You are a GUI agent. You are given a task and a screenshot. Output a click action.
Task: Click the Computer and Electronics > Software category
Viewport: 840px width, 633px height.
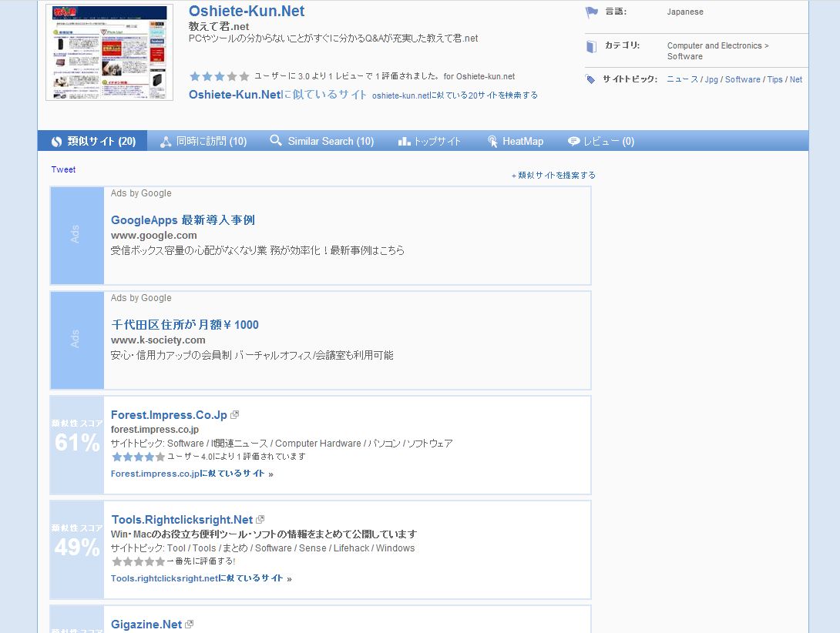coord(718,51)
